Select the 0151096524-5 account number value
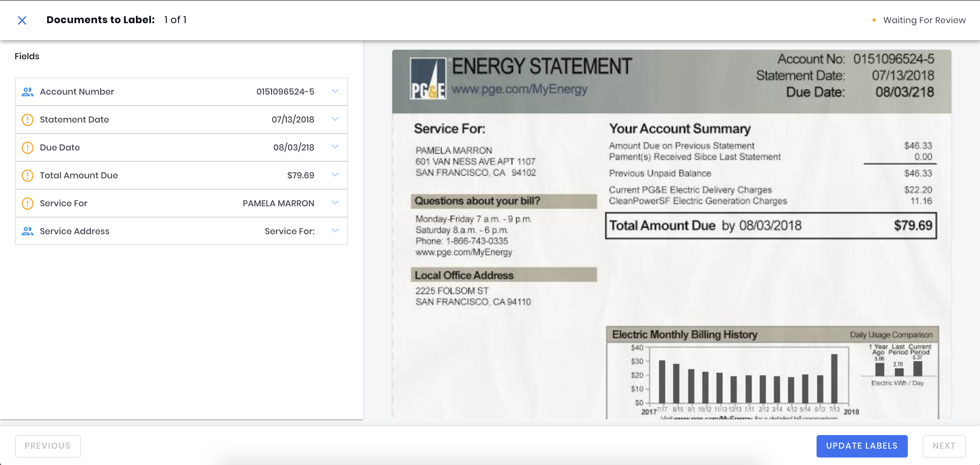 [x=285, y=92]
